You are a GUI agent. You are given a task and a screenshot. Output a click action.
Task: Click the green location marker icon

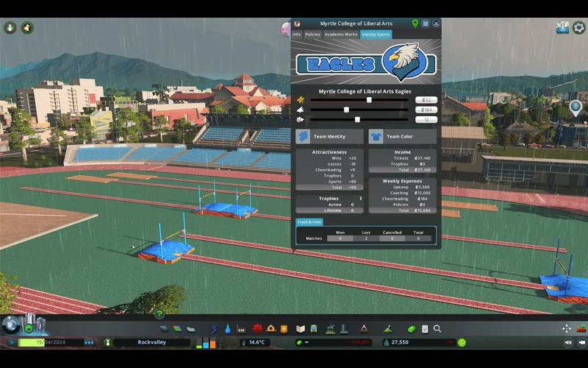[x=415, y=24]
